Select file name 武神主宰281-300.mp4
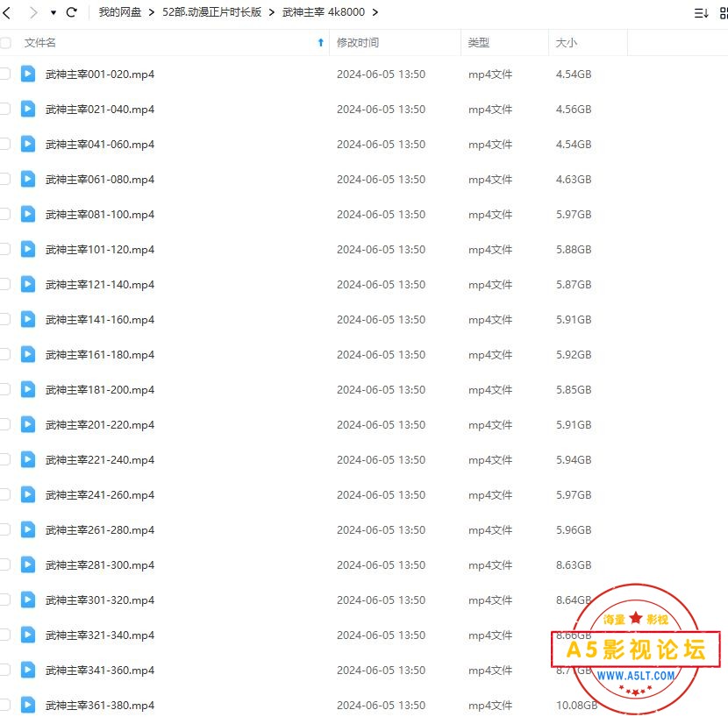Screen dimensions: 728x724 (100, 564)
